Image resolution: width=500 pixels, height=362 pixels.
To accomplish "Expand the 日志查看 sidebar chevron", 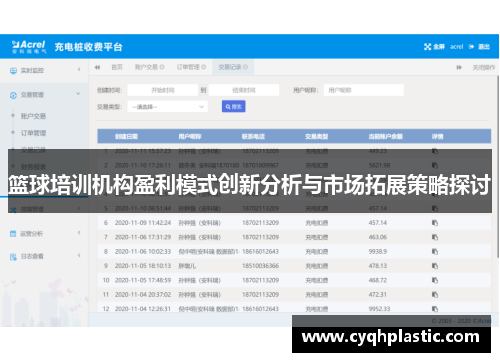I will tap(79, 255).
